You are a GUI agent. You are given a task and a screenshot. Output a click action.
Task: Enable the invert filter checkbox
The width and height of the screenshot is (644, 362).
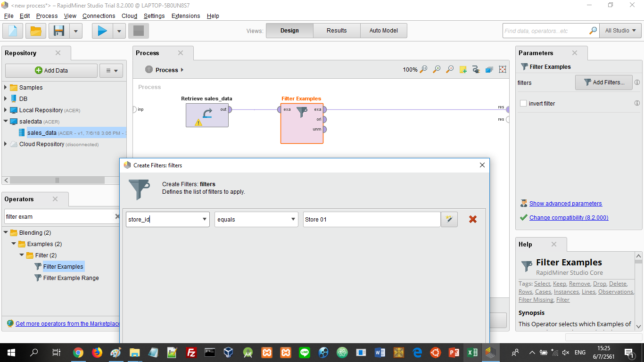(523, 103)
